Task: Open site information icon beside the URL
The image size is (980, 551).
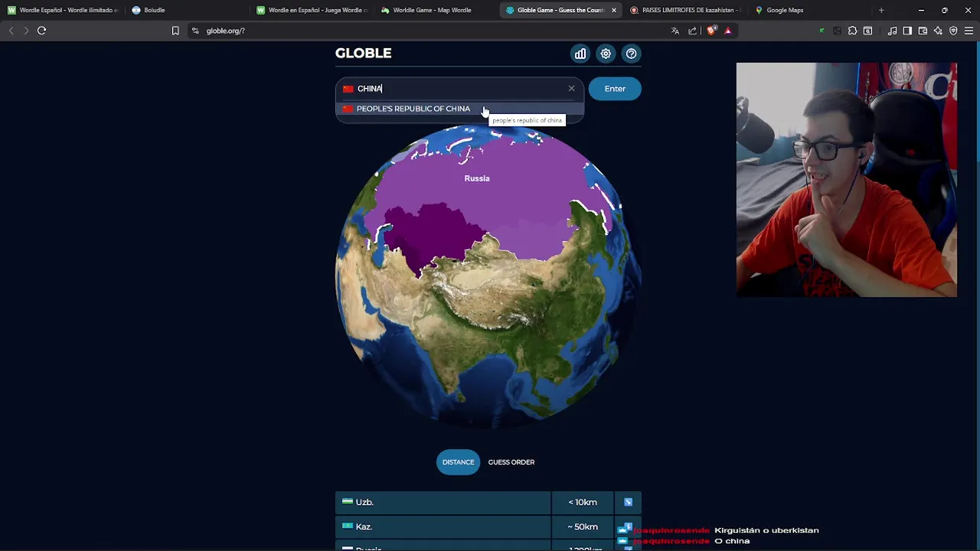Action: (x=195, y=31)
